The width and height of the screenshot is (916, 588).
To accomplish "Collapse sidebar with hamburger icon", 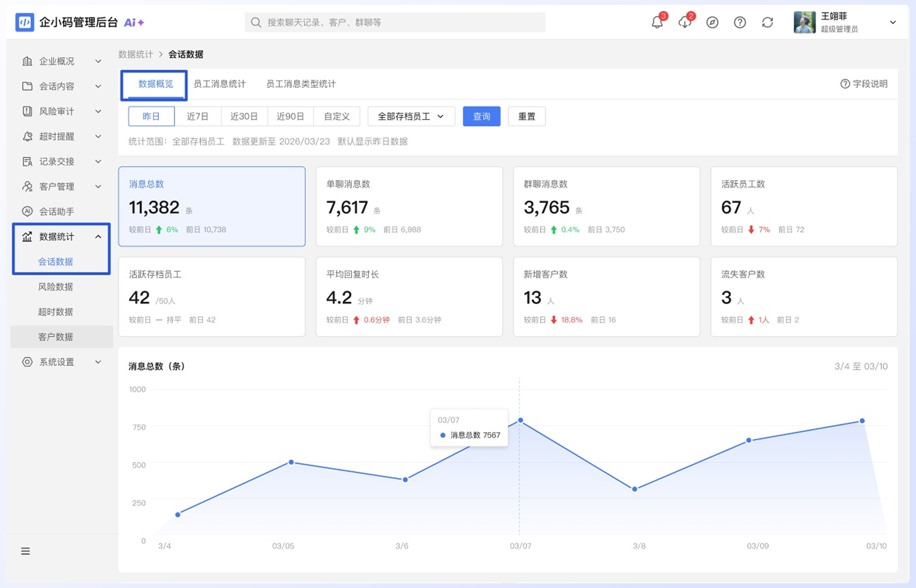I will point(25,551).
